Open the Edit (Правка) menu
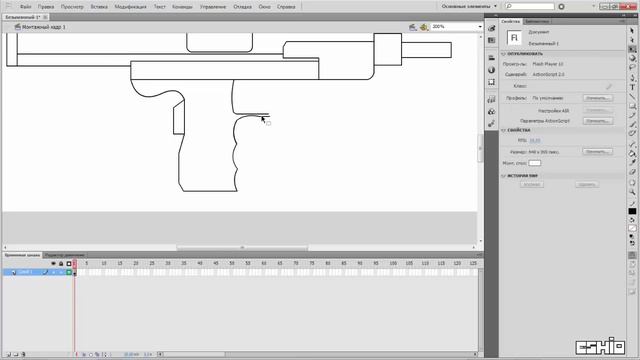Screen dimensions: 640x360 point(46,7)
